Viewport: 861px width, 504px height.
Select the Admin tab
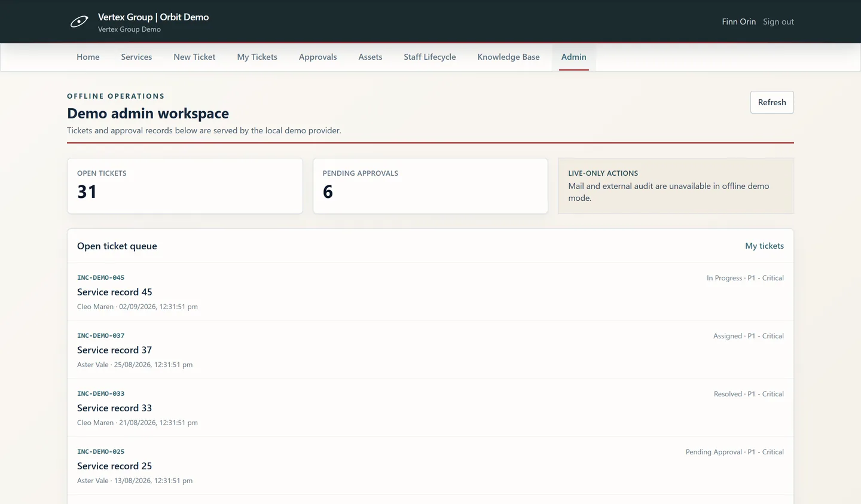click(573, 57)
